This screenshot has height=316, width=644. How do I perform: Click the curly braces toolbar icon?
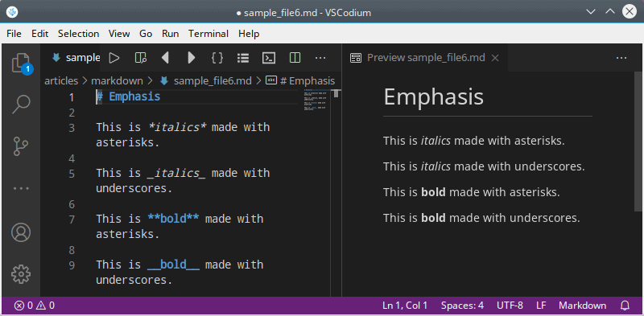217,58
